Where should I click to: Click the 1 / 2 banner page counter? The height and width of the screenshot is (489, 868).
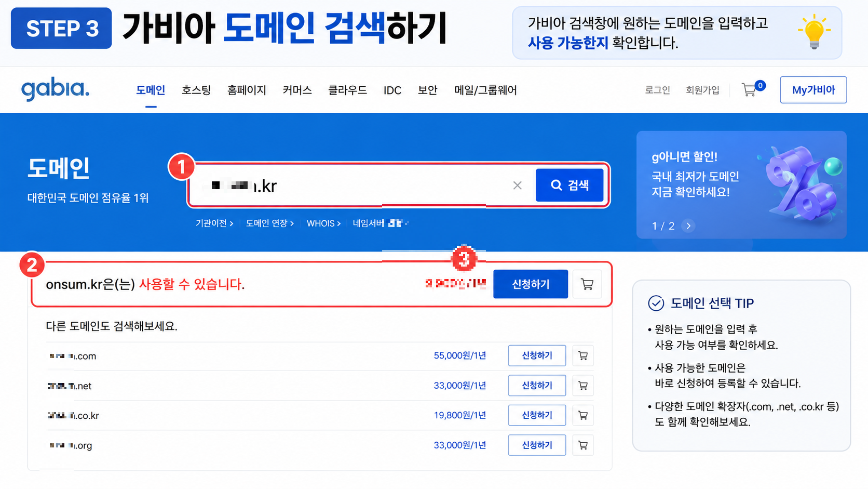point(663,226)
